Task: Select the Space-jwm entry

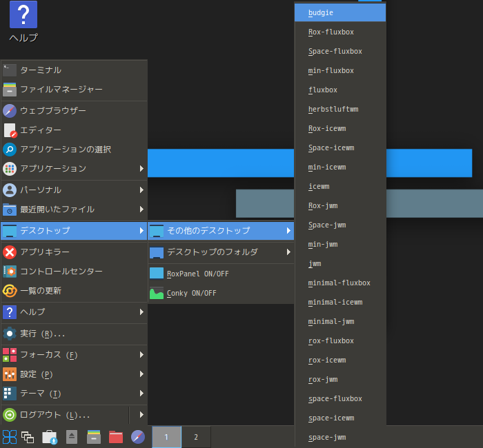Action: click(340, 225)
